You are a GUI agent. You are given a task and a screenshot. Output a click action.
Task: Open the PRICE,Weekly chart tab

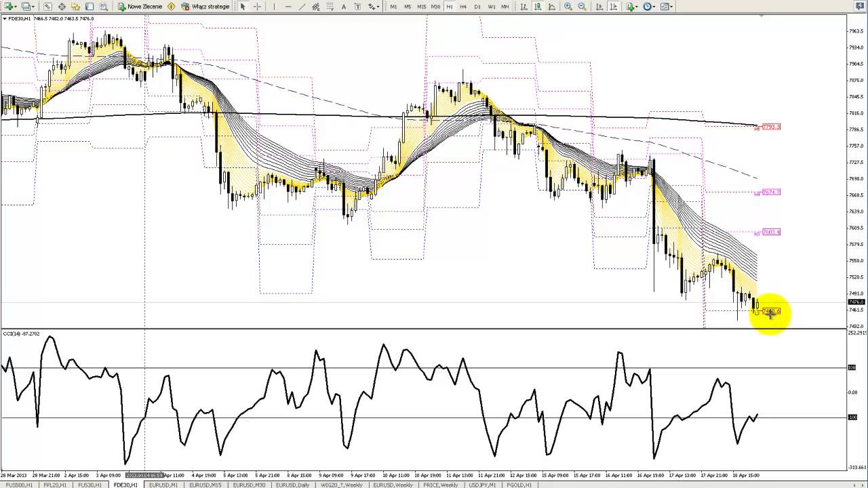[441, 485]
